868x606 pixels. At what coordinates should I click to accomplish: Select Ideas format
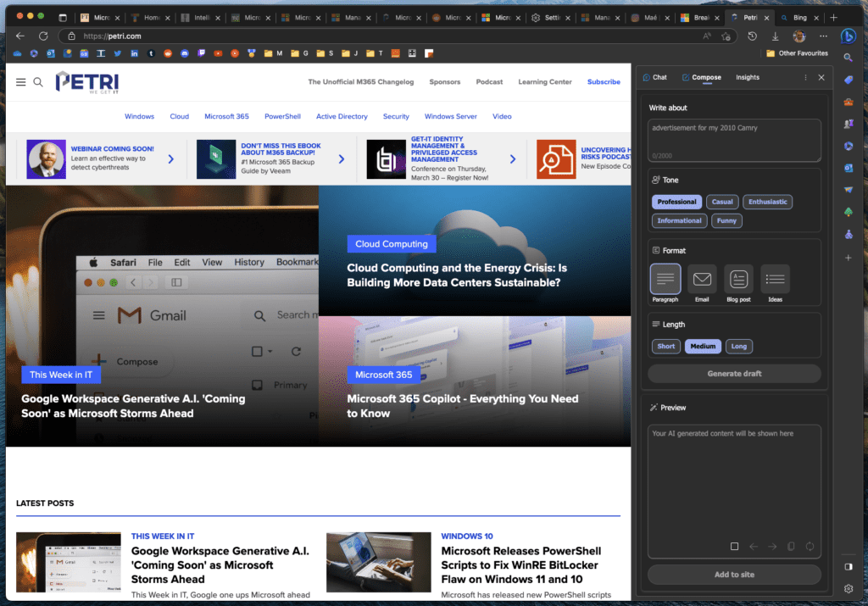tap(775, 283)
